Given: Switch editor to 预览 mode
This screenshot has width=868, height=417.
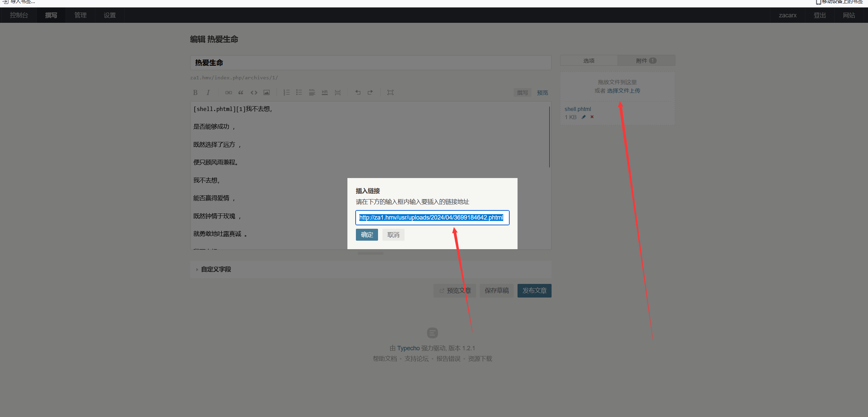Looking at the screenshot, I should click(x=542, y=93).
